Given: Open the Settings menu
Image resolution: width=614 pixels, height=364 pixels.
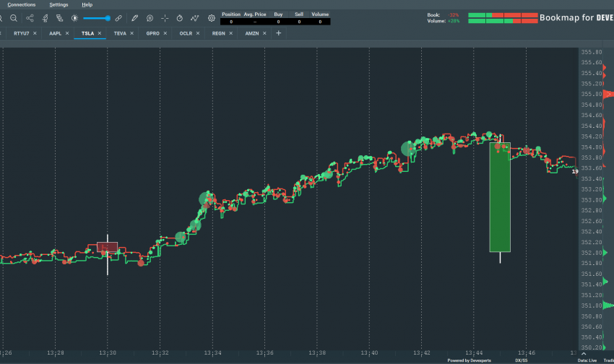Looking at the screenshot, I should point(59,5).
